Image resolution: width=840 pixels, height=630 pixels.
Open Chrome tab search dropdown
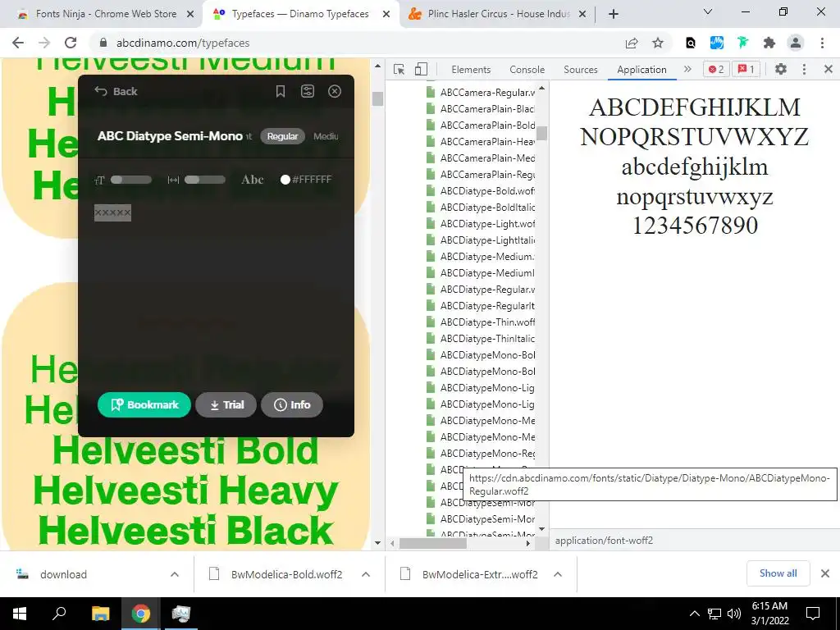[x=708, y=11]
